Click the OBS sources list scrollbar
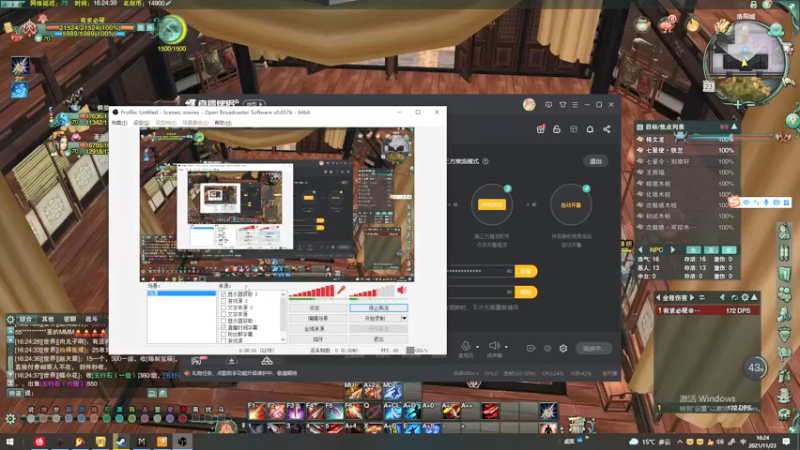This screenshot has height=450, width=800. [283, 317]
